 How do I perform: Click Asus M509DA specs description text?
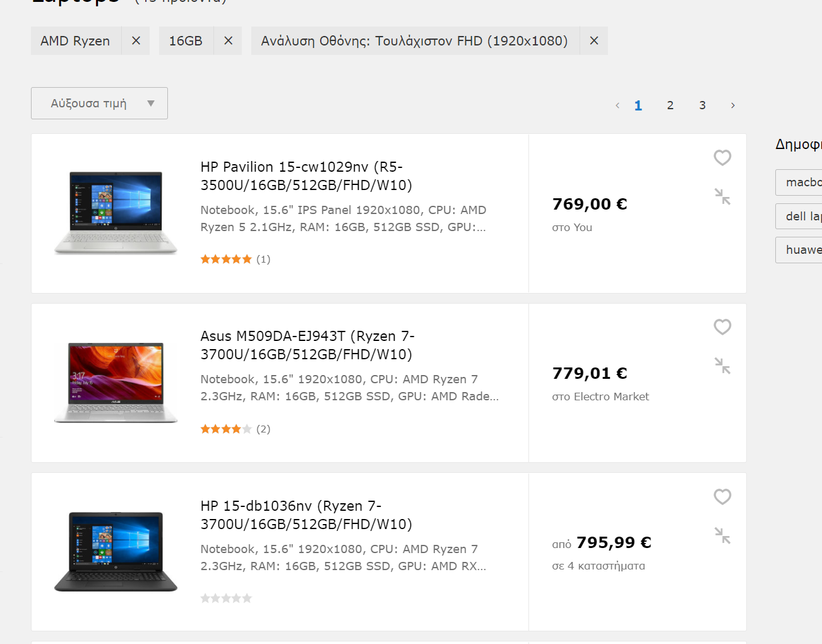pos(350,388)
